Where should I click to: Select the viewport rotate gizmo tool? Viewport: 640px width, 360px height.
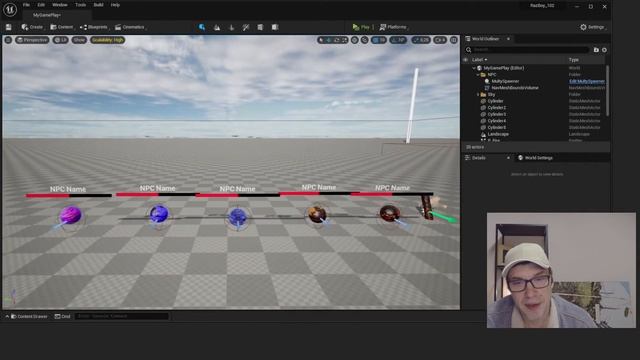point(337,40)
